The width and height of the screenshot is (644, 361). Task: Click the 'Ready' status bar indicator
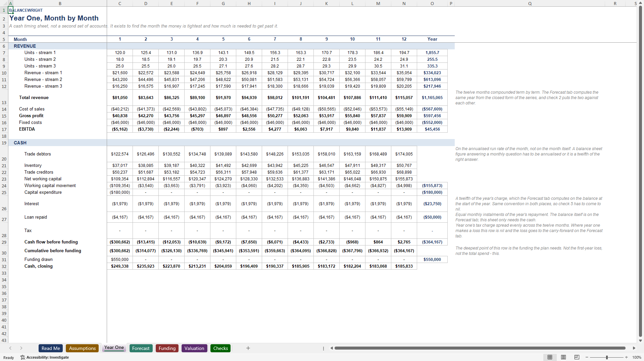9,358
